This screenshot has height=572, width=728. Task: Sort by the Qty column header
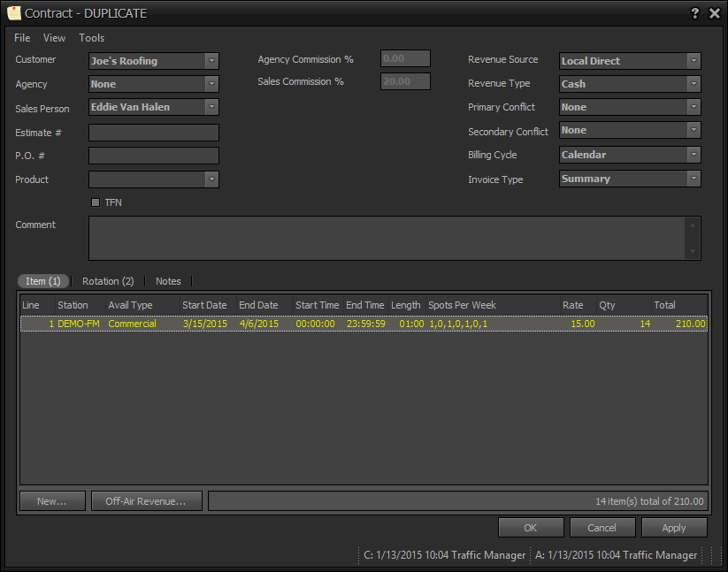[x=624, y=305]
